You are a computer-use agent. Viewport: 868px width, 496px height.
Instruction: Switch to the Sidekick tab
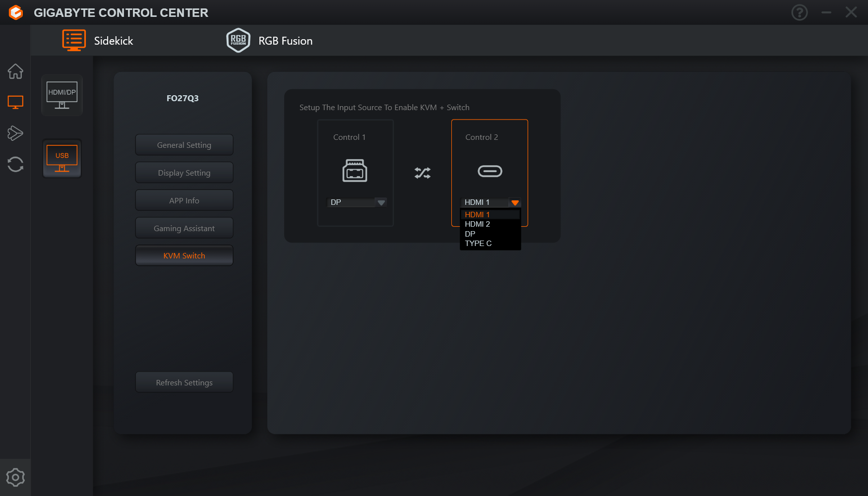[x=98, y=41]
